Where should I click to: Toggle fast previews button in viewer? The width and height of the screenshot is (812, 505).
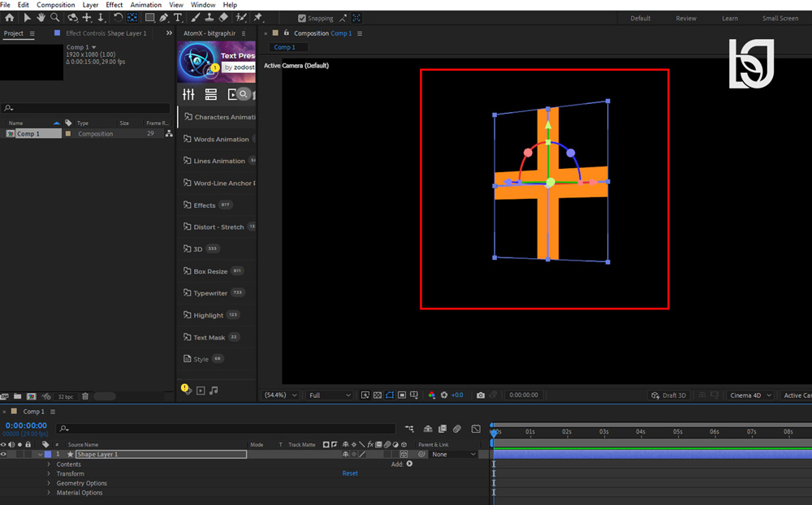point(365,395)
